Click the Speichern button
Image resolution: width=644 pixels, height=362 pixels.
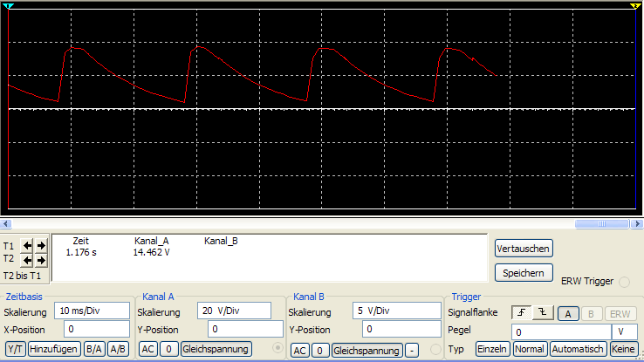[x=524, y=273]
